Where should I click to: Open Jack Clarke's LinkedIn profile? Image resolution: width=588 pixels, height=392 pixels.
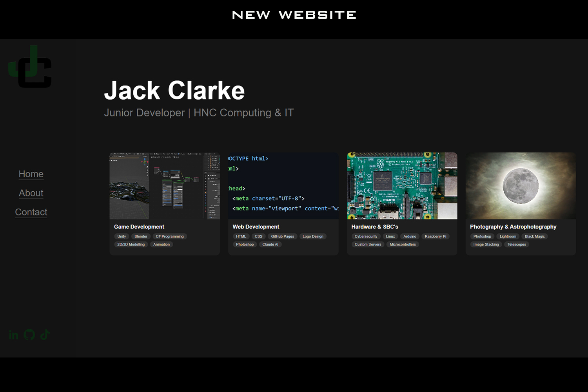[13, 335]
